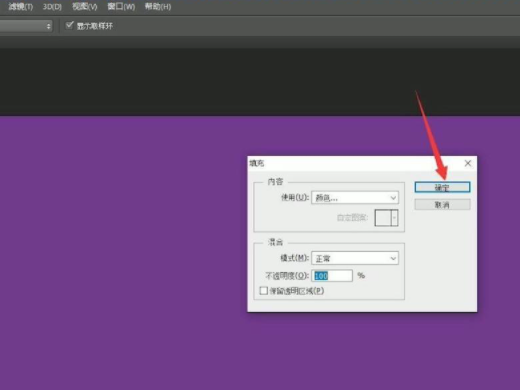Enable the 保留透明区域 checkbox
The width and height of the screenshot is (520, 390).
(263, 291)
